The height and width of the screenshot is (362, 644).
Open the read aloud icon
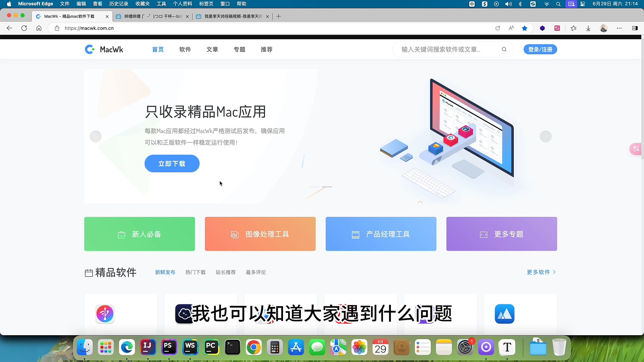tap(511, 28)
